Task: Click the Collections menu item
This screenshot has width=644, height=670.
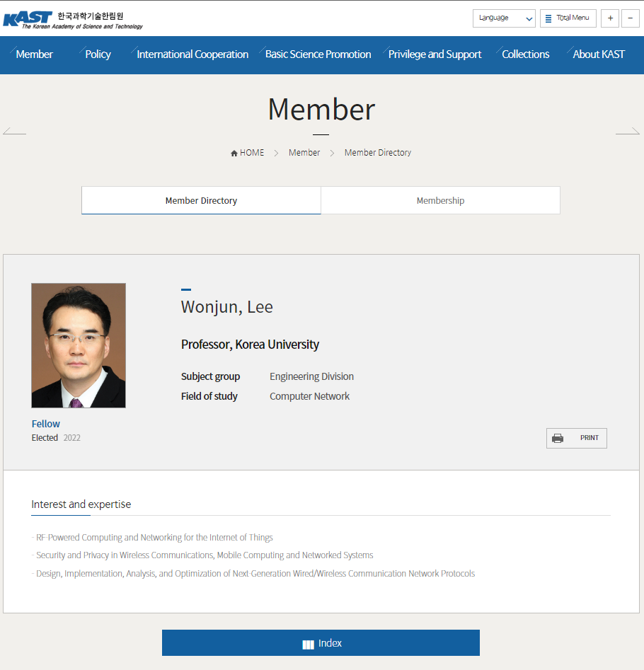Action: 525,54
